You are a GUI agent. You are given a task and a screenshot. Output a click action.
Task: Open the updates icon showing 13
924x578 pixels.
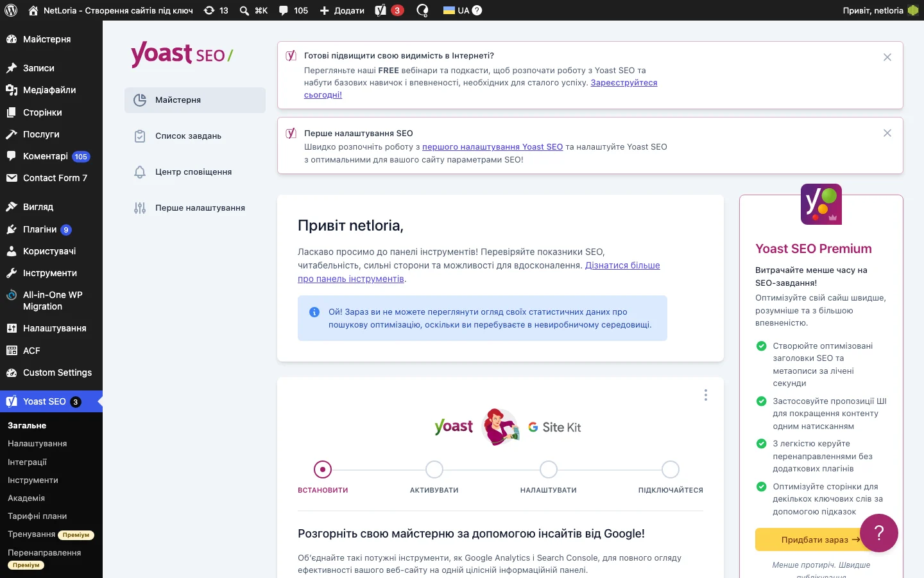(216, 10)
